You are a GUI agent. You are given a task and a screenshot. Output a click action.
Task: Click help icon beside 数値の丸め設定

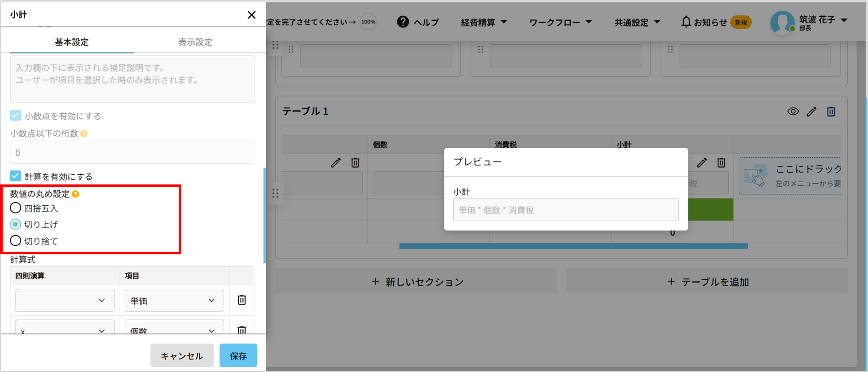click(x=76, y=194)
